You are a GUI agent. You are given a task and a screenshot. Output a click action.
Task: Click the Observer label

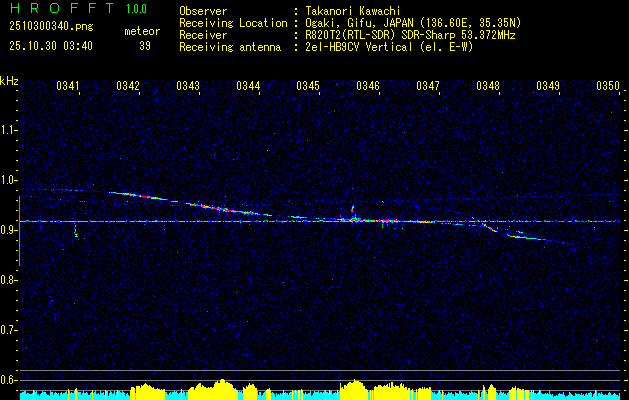point(203,11)
